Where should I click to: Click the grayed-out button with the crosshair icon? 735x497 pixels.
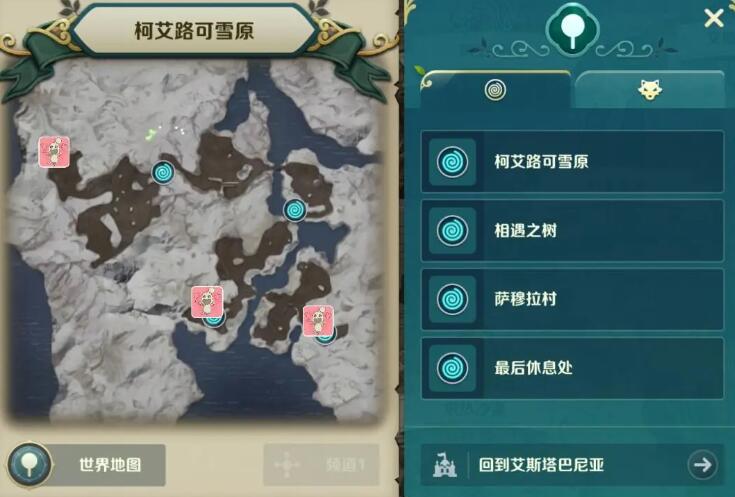coord(322,465)
